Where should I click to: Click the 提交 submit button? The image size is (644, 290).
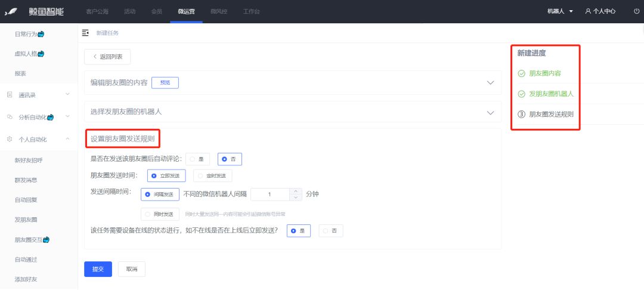click(x=98, y=269)
